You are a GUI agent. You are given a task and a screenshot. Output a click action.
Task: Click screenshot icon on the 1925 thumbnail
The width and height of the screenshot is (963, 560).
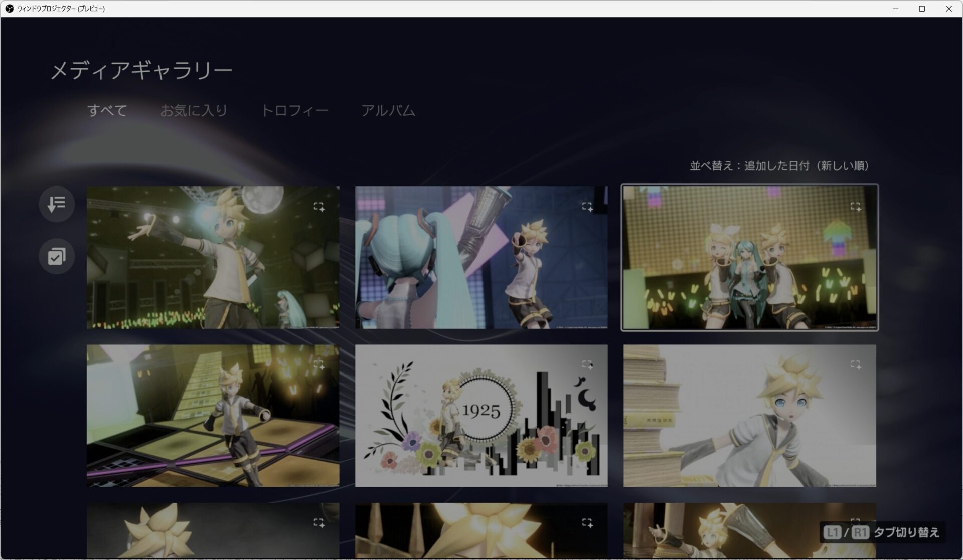point(587,364)
